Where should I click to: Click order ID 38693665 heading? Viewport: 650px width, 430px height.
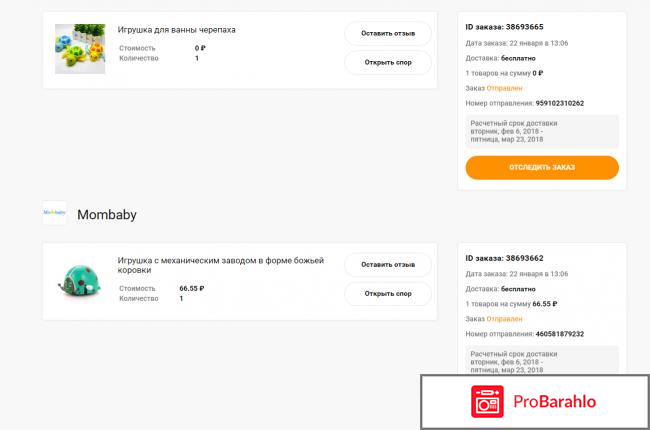coord(507,28)
